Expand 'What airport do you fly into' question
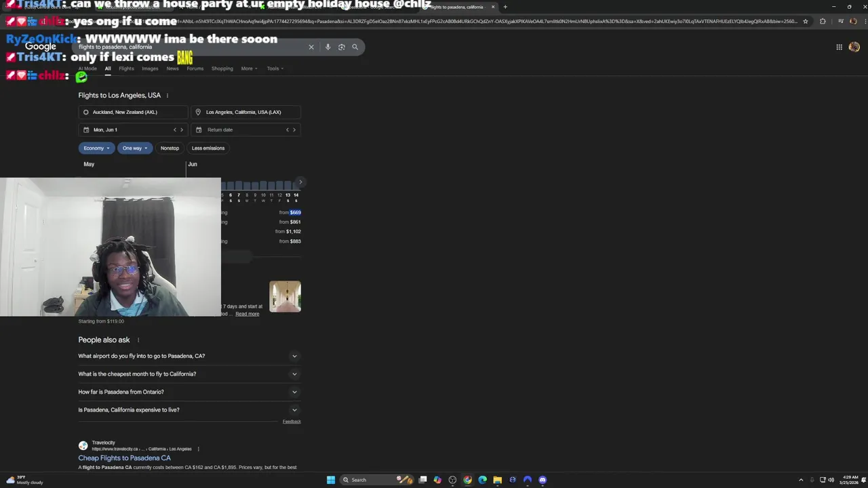The height and width of the screenshot is (488, 868). click(x=189, y=356)
